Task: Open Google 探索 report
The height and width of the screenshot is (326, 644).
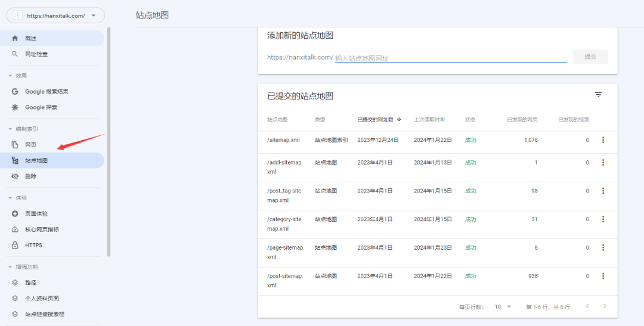Action: [x=52, y=107]
